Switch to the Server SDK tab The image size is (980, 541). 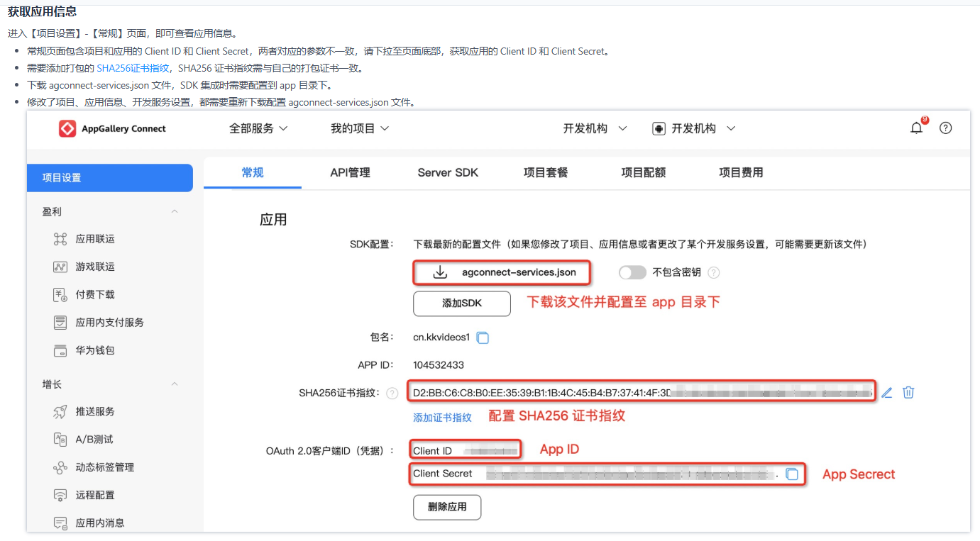448,172
